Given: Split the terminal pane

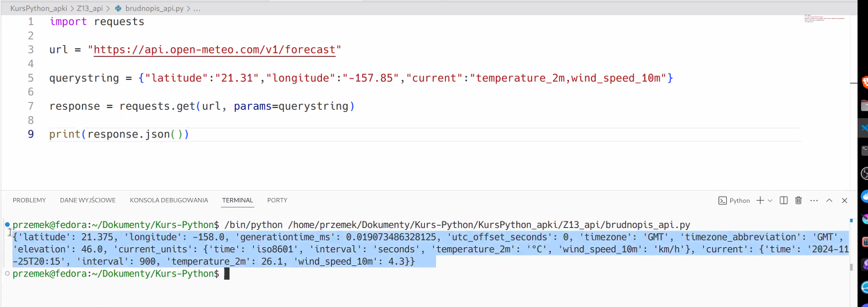Looking at the screenshot, I should pyautogui.click(x=784, y=200).
